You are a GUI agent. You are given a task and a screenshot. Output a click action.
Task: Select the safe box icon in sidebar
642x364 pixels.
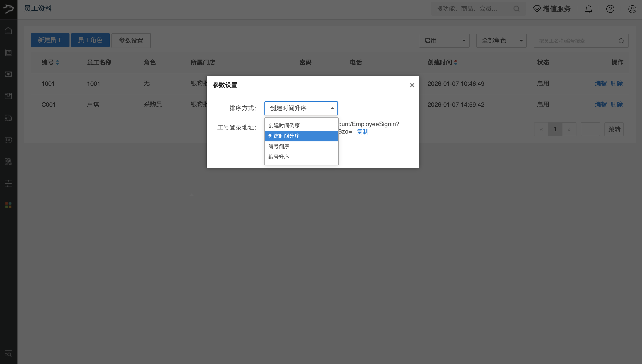[x=8, y=140]
